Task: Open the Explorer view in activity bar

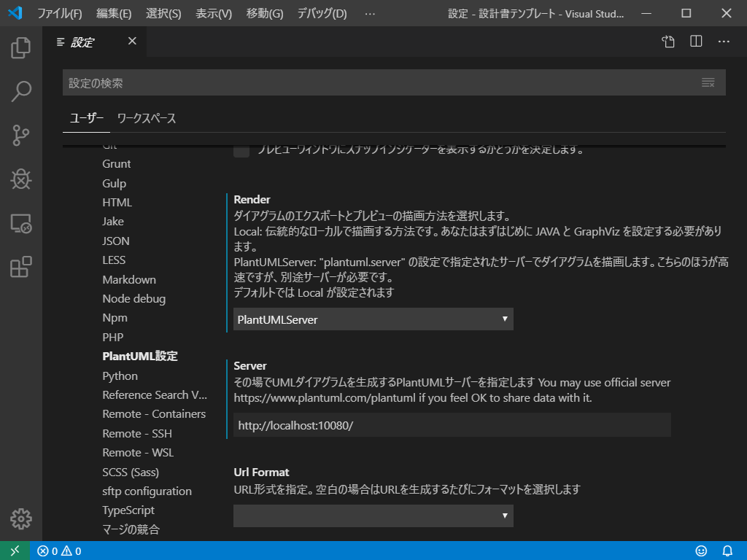Action: (x=21, y=47)
